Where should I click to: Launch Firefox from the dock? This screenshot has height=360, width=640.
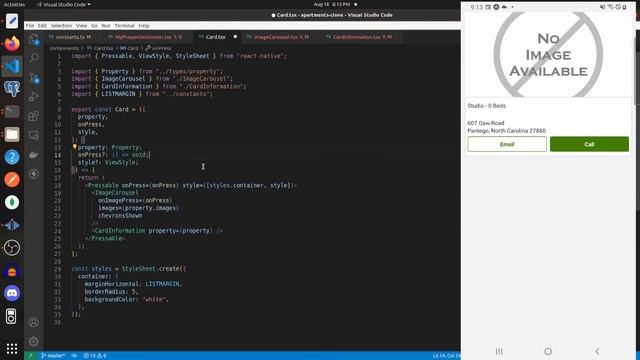point(12,43)
